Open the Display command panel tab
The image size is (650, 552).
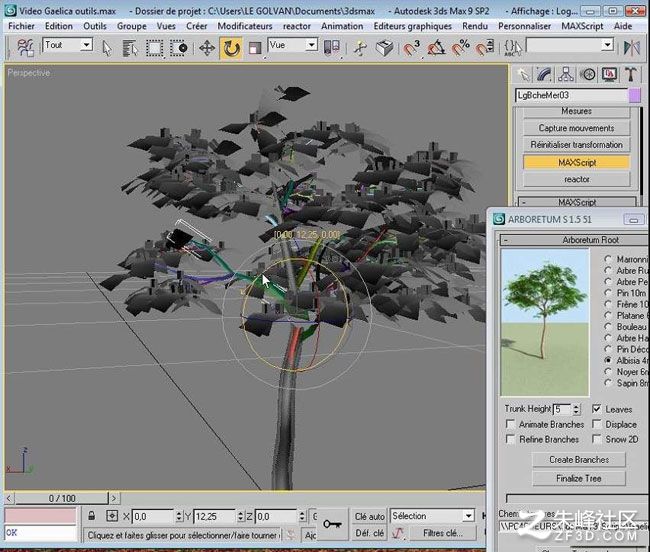point(609,75)
